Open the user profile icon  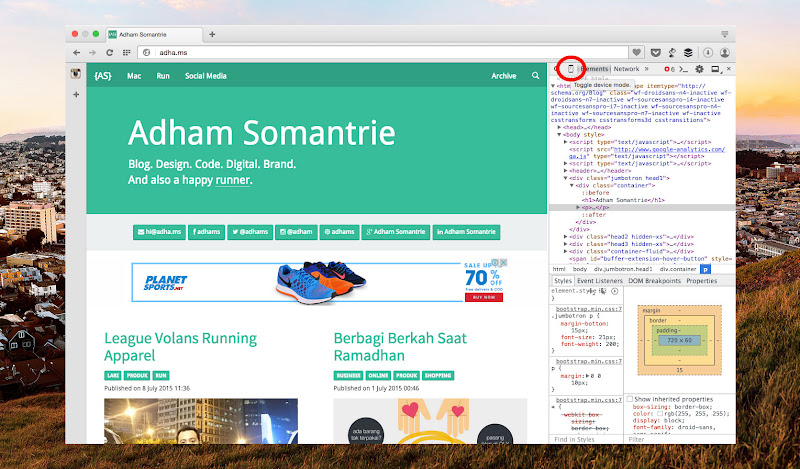[724, 53]
